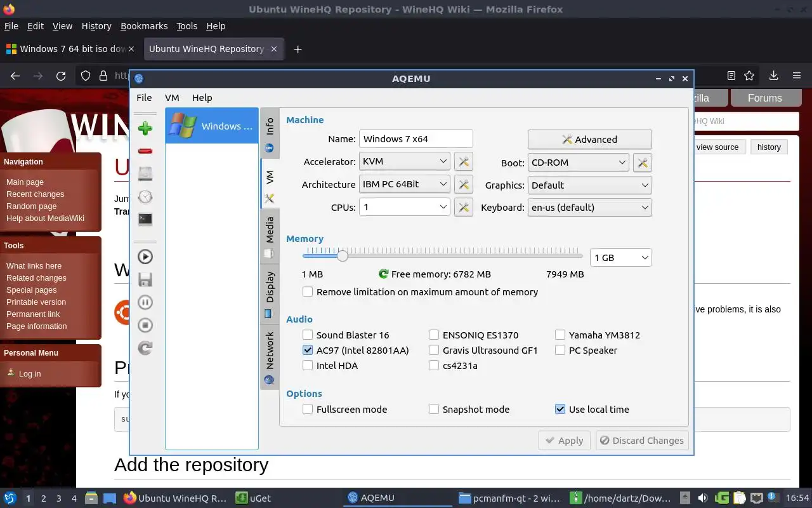Open the Keyboard en-us dropdown
812x508 pixels.
point(590,207)
